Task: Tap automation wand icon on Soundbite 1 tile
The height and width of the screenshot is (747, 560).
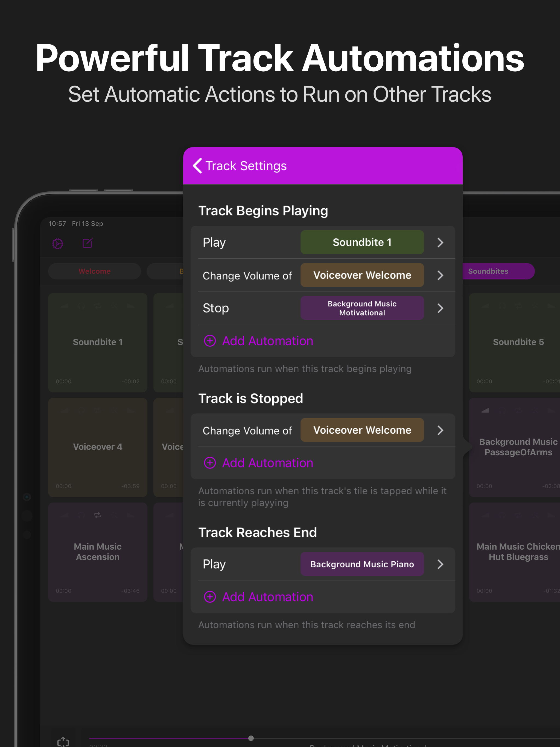Action: pos(115,306)
